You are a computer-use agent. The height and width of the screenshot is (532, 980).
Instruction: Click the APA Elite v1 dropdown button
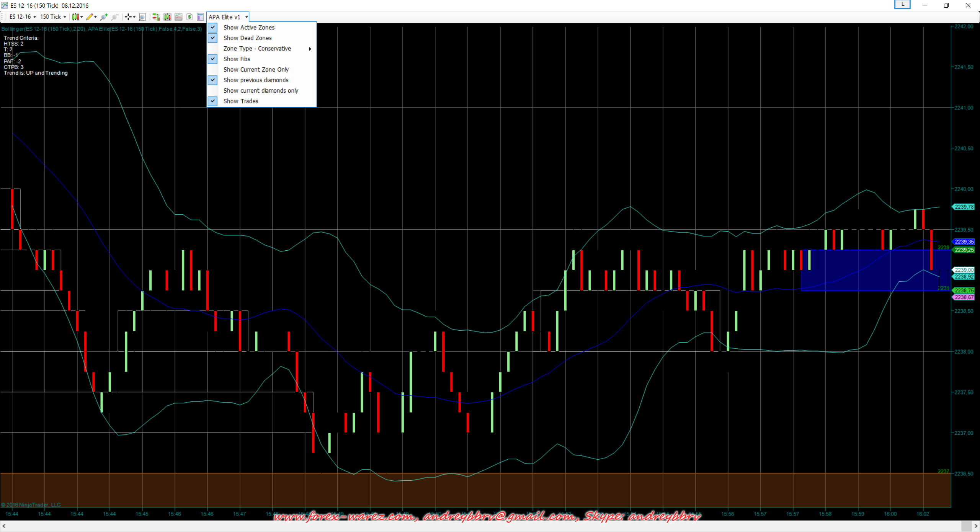click(228, 17)
